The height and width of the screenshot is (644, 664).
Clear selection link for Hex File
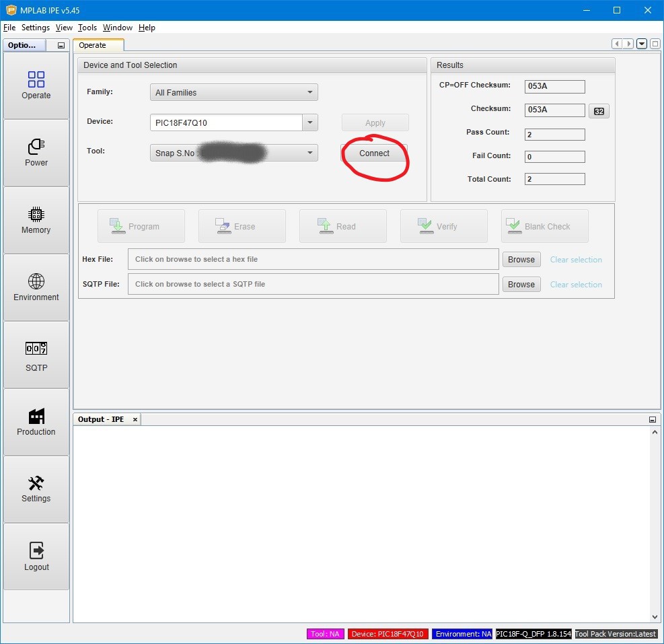(576, 259)
